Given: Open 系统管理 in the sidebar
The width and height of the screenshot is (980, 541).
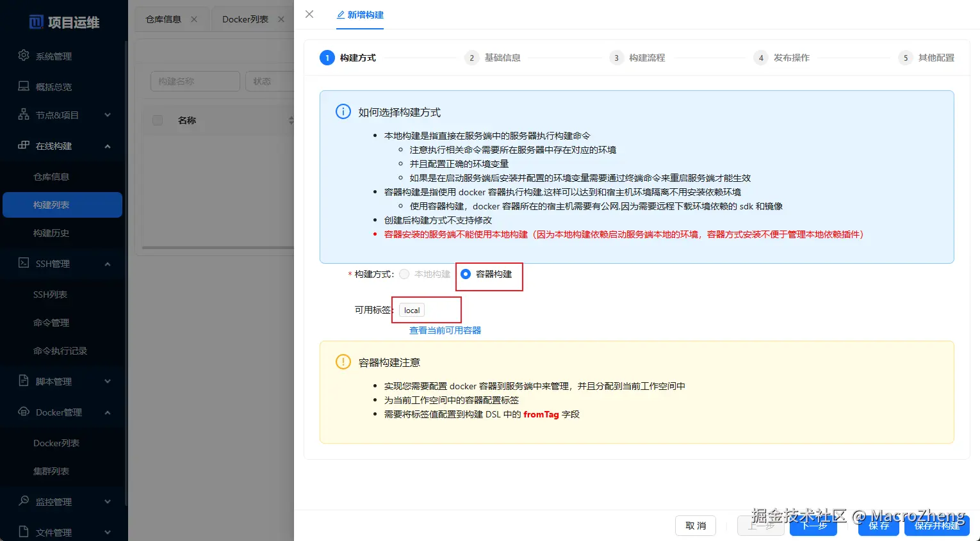Looking at the screenshot, I should [63, 56].
